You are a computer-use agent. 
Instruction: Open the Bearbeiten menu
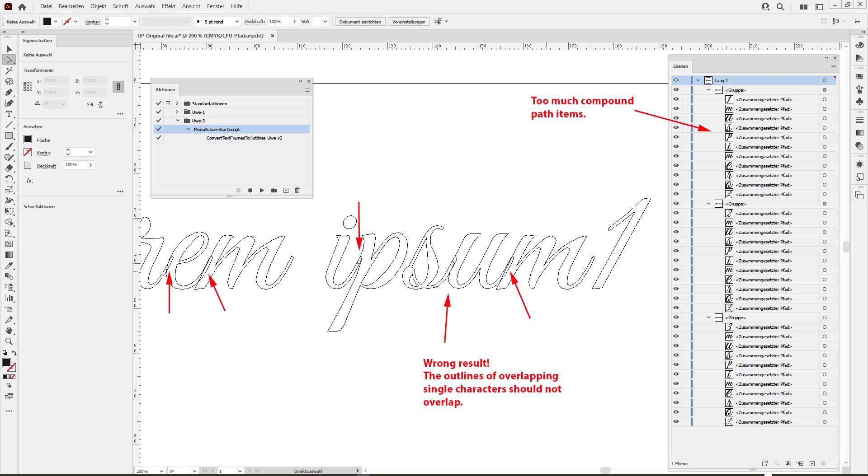tap(71, 6)
